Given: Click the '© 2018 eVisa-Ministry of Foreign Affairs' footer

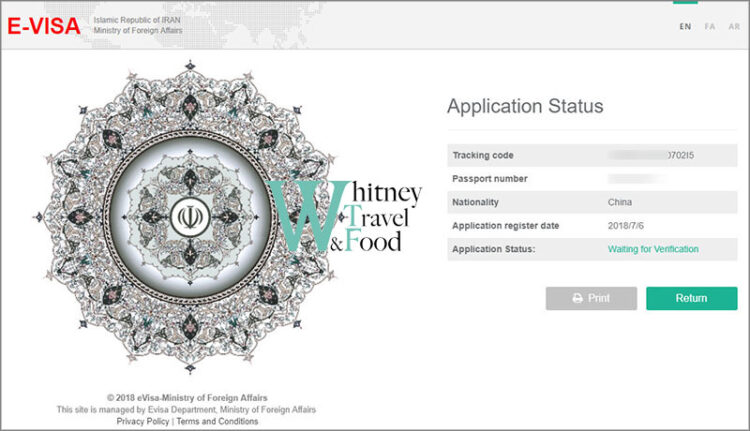Looking at the screenshot, I should tap(187, 398).
